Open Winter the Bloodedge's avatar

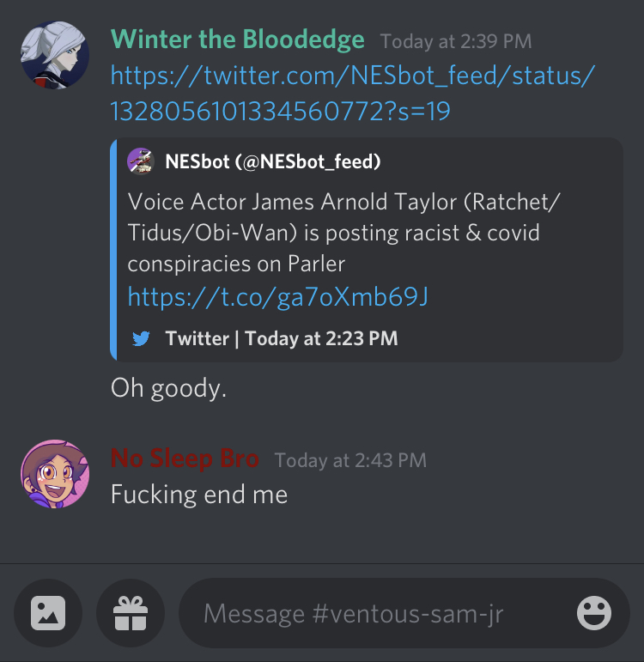pos(55,55)
